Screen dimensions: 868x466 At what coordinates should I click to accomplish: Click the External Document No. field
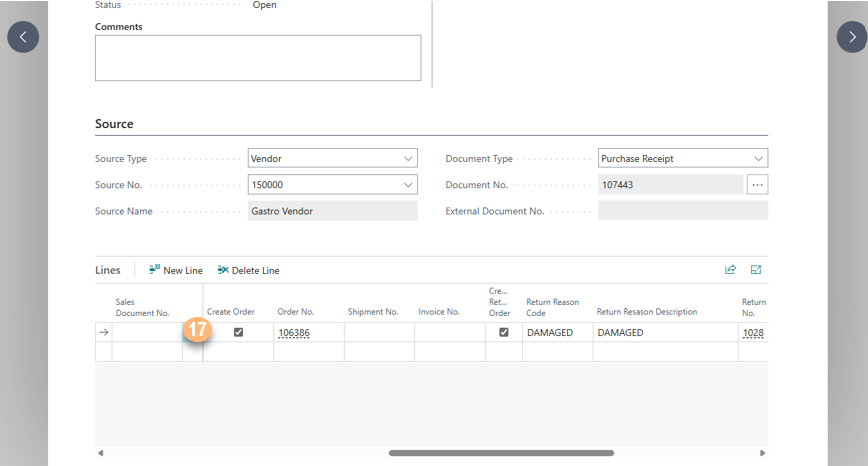683,211
